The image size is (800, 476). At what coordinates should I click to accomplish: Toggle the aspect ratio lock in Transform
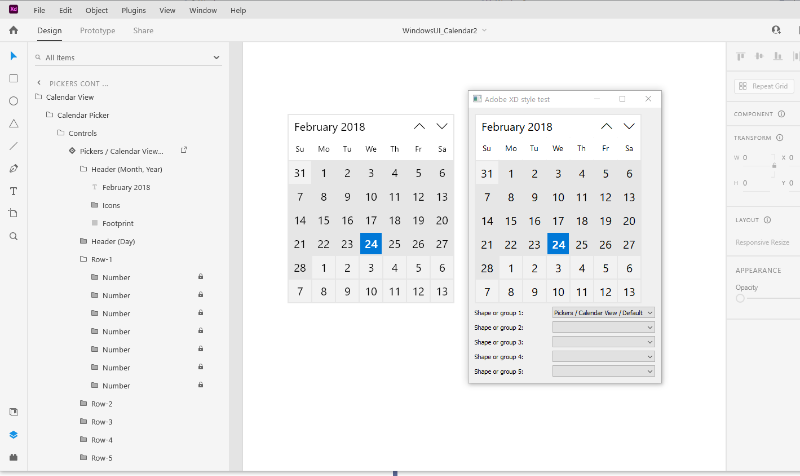pos(774,165)
